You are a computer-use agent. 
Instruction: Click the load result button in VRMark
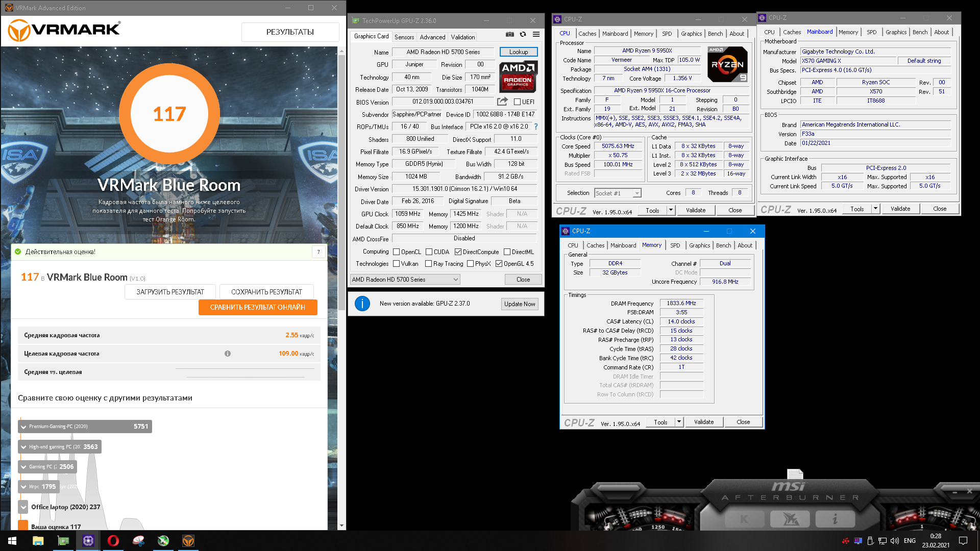[170, 292]
